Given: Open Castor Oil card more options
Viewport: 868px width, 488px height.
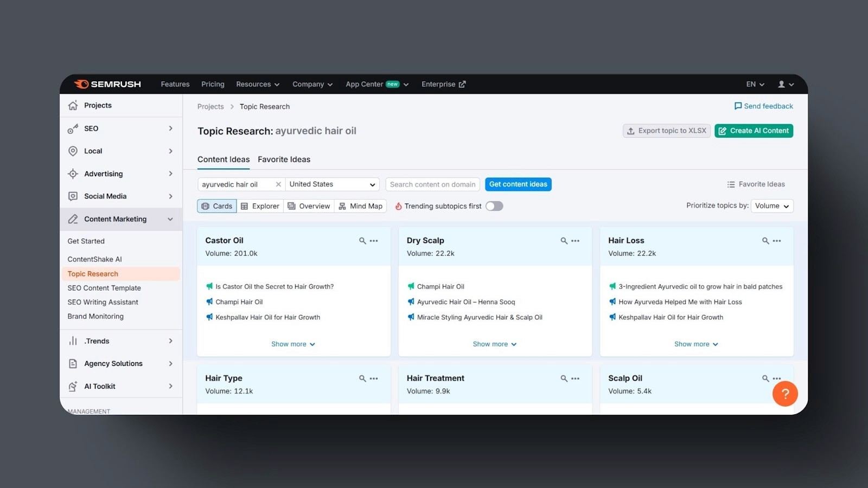Looking at the screenshot, I should click(x=374, y=241).
